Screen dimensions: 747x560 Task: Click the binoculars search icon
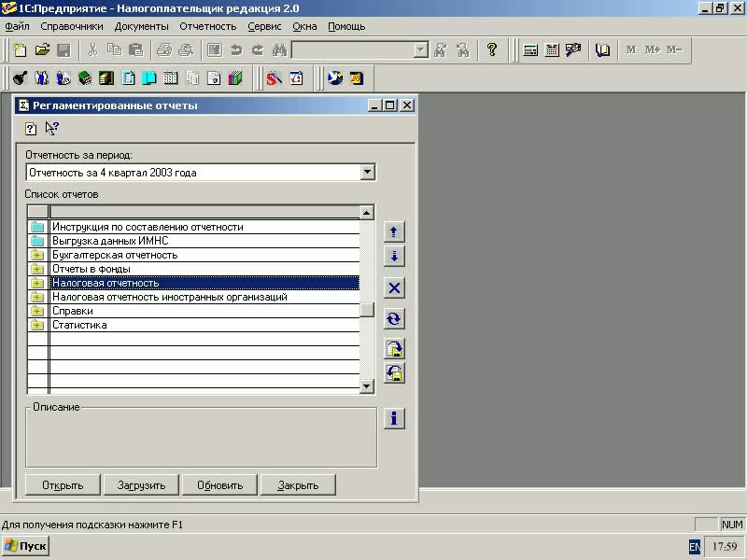pyautogui.click(x=278, y=50)
